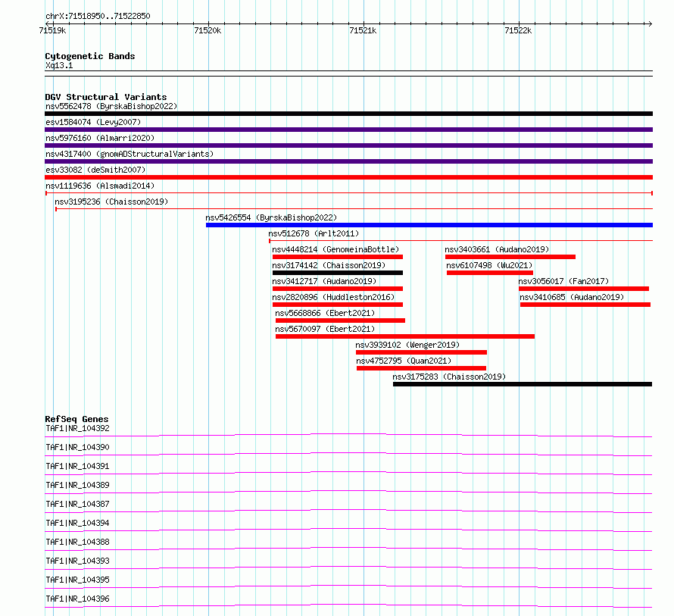
Task: Open transcript TAF1|NR_104387
Action: click(x=77, y=504)
